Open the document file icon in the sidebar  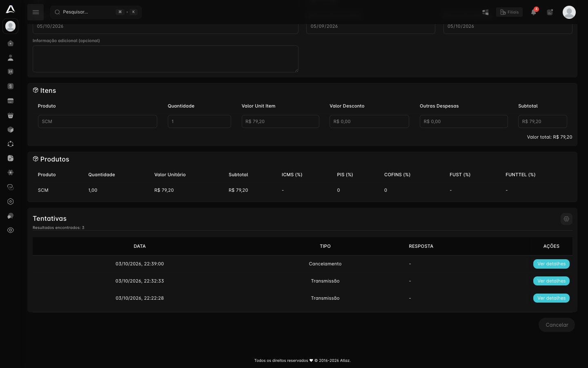[x=11, y=158]
